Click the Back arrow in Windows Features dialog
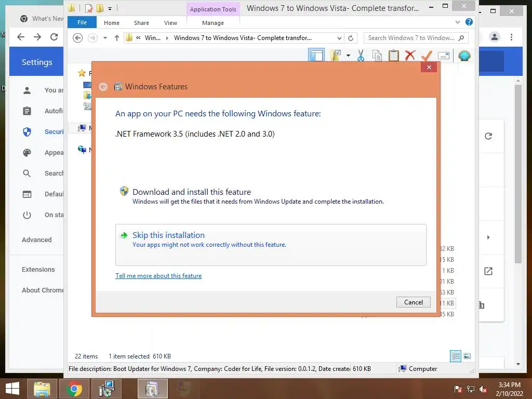This screenshot has width=532, height=399. pos(103,87)
